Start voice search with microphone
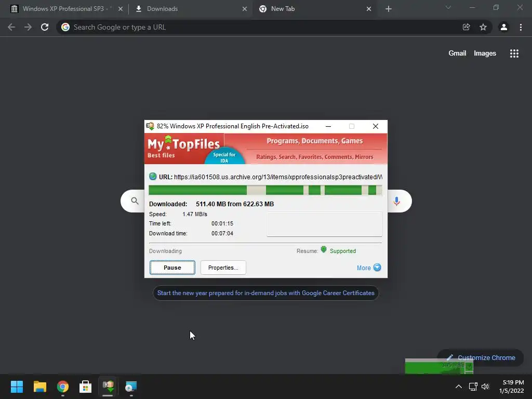This screenshot has width=532, height=399. (396, 201)
